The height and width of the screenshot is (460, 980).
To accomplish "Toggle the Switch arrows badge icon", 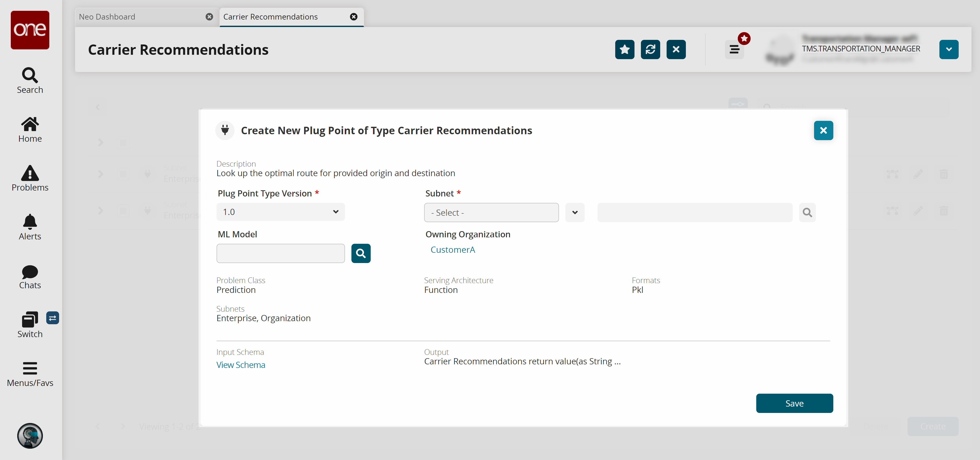I will point(52,318).
